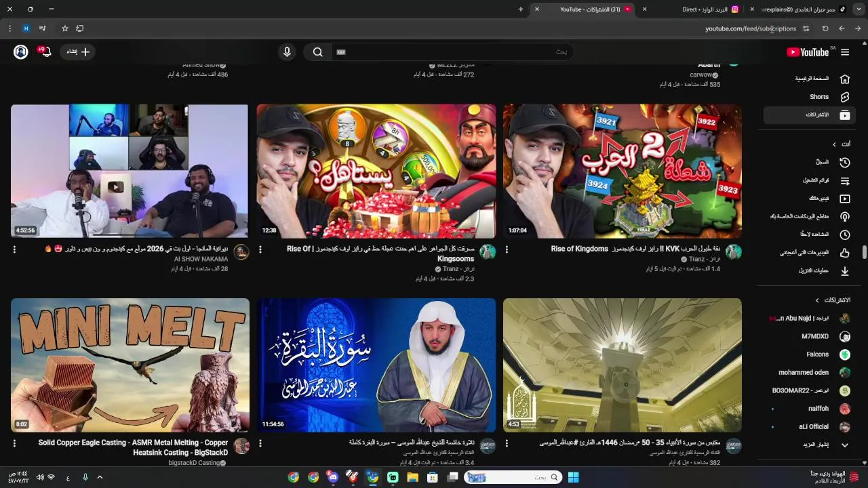Click the Create (إنشاء) button
The width and height of the screenshot is (868, 488).
coord(78,52)
